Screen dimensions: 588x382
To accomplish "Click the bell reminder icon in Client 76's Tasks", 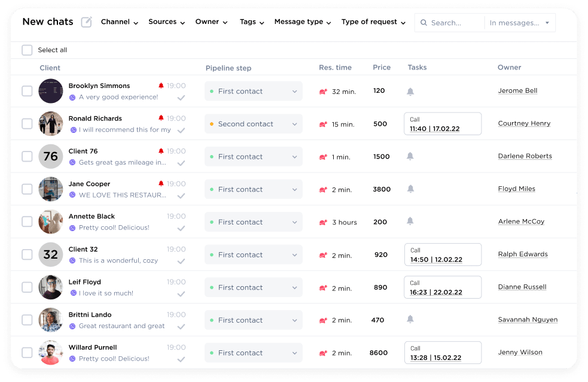I will (410, 156).
